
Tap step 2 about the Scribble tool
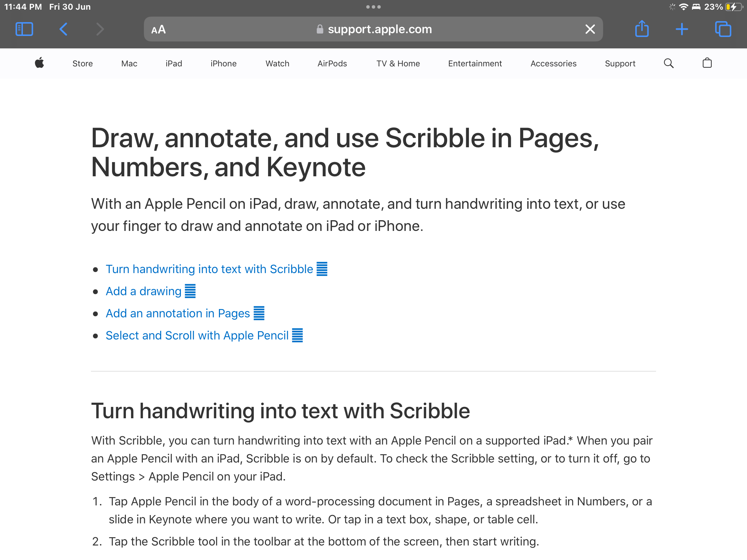click(324, 542)
